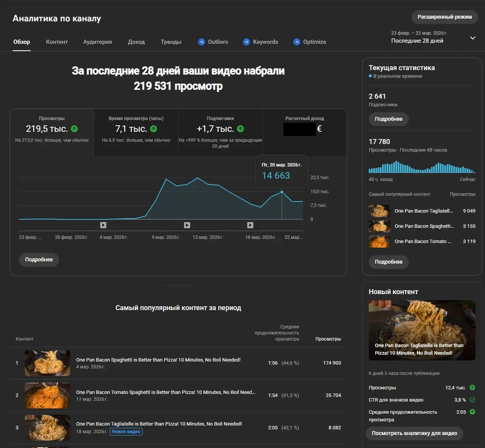The image size is (485, 448).
Task: Switch to the Контент tab
Action: pos(57,42)
